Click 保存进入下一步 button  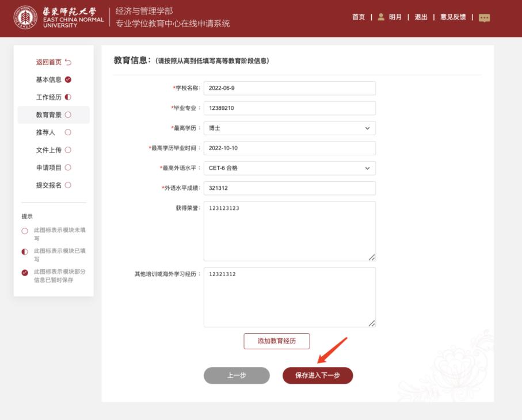point(318,375)
